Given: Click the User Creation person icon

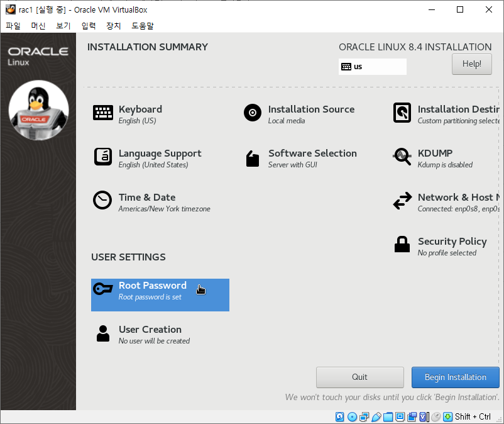Looking at the screenshot, I should [103, 333].
